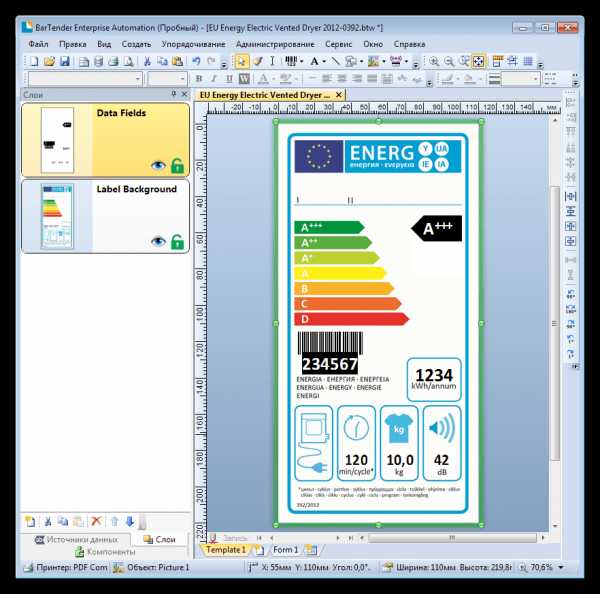This screenshot has height=594, width=600.
Task: Pin the Layers panel
Action: (x=174, y=94)
